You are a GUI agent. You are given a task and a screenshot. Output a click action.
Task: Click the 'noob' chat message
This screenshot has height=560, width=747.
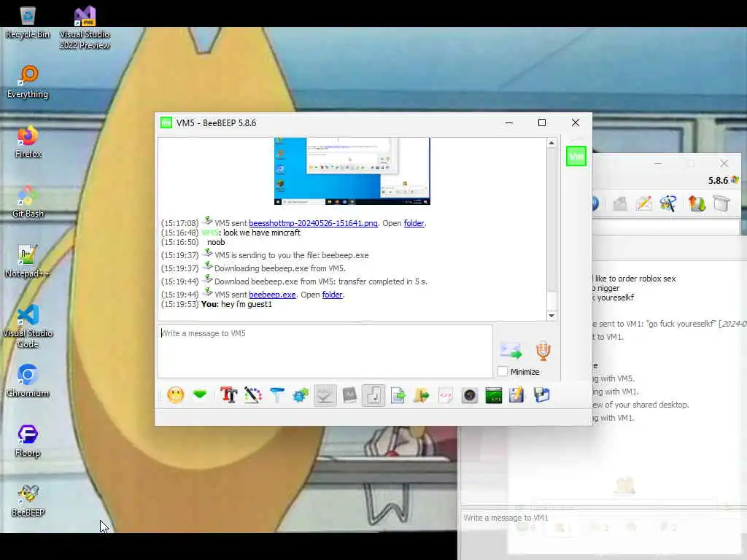(x=216, y=242)
